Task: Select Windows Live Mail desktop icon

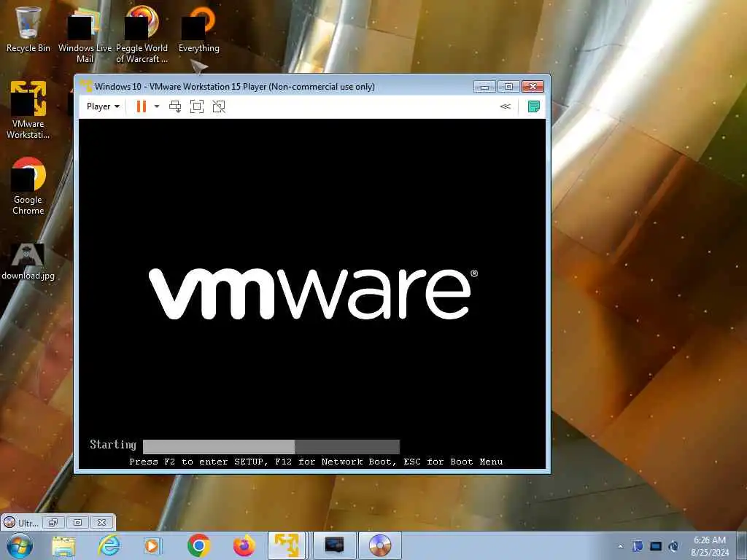Action: 85,35
